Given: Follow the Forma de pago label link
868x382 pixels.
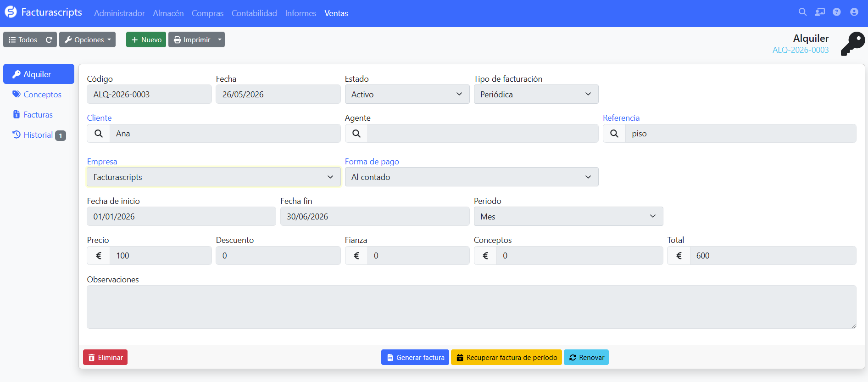Looking at the screenshot, I should pyautogui.click(x=372, y=162).
